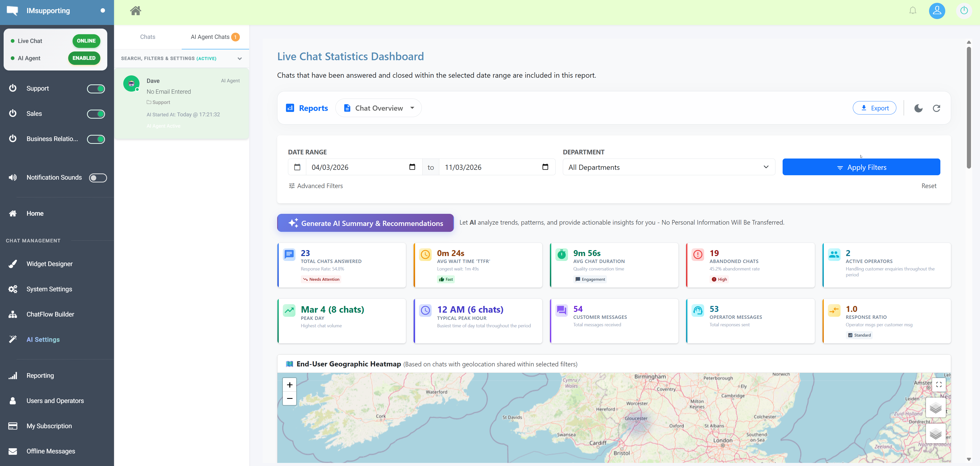Open the All Departments dropdown

pos(669,167)
